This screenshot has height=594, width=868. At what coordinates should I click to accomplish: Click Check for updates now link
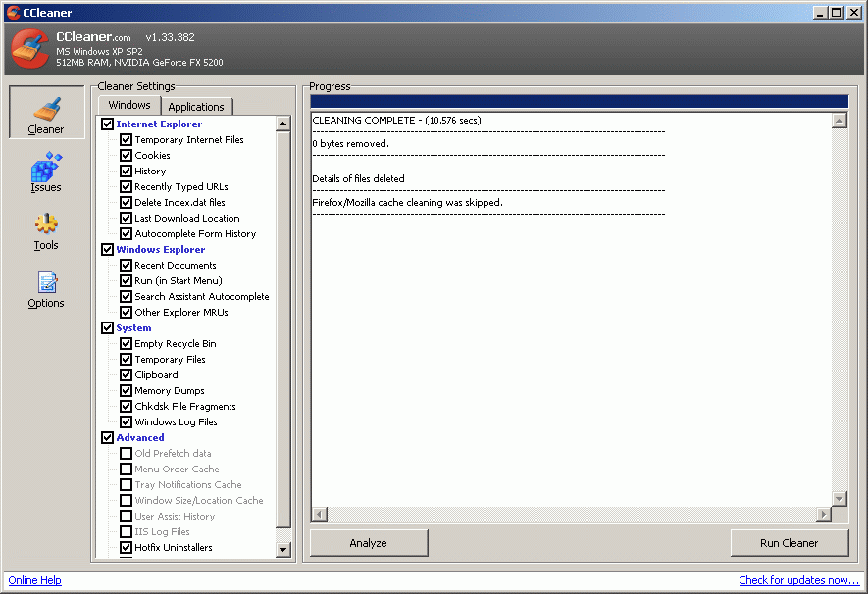tap(798, 580)
